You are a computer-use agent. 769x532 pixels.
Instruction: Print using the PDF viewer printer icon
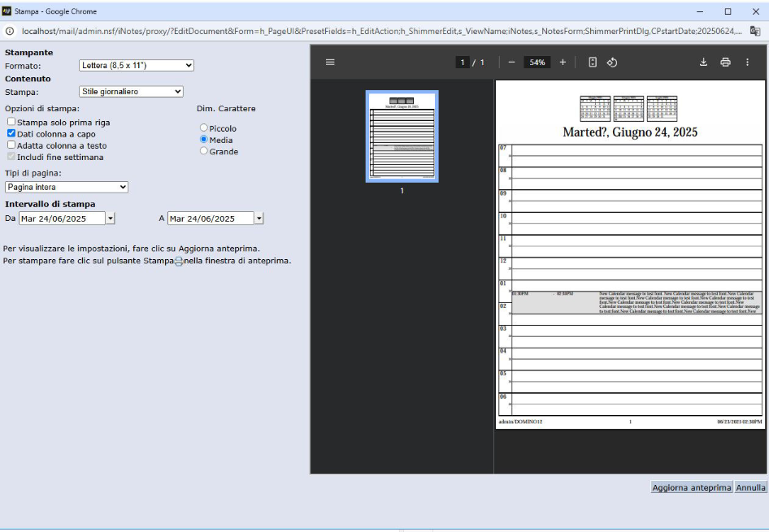(x=725, y=63)
